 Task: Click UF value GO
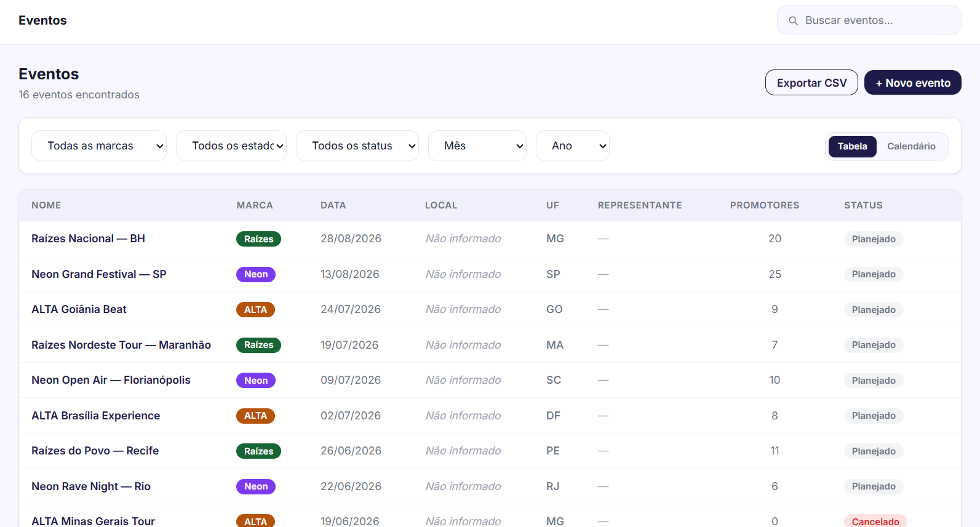[554, 309]
